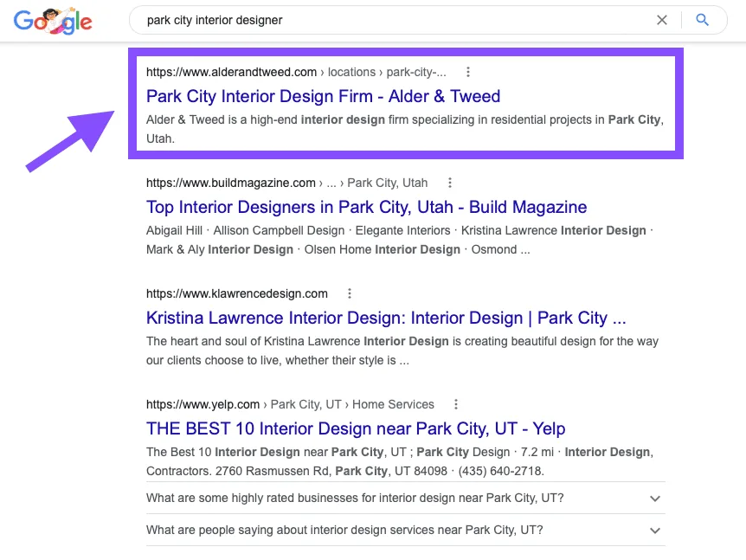Click into the search box text
Viewport: 746px width, 560px height.
215,20
